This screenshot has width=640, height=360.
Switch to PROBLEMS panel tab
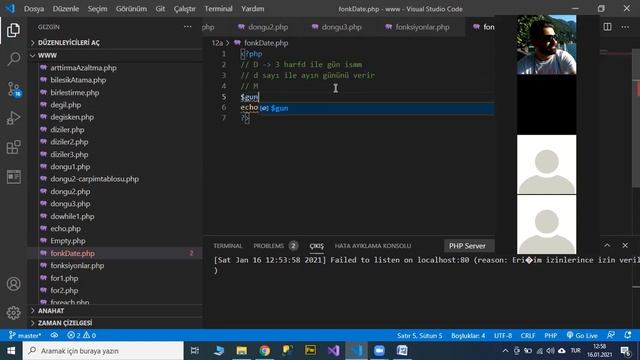[275, 246]
